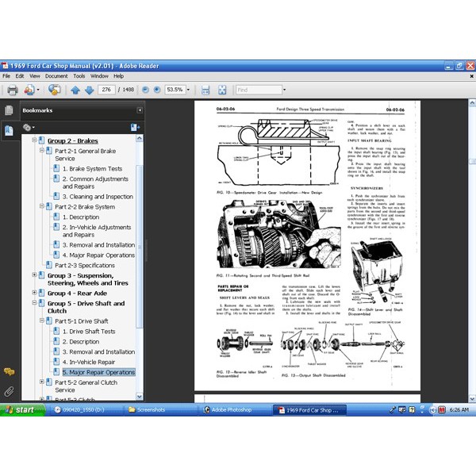Click the Print icon in toolbar
Image resolution: width=476 pixels, height=476 pixels.
click(x=12, y=90)
